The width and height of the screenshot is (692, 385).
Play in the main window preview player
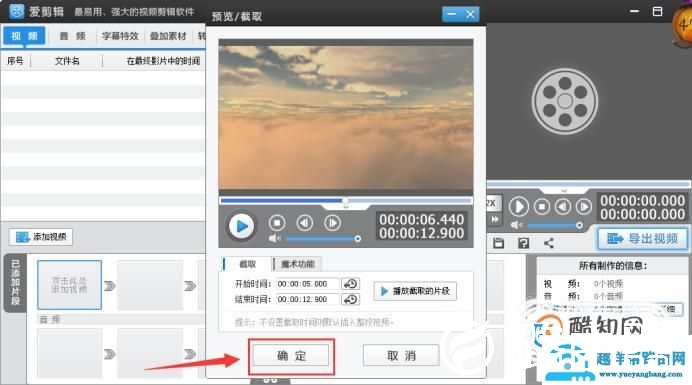[x=519, y=206]
